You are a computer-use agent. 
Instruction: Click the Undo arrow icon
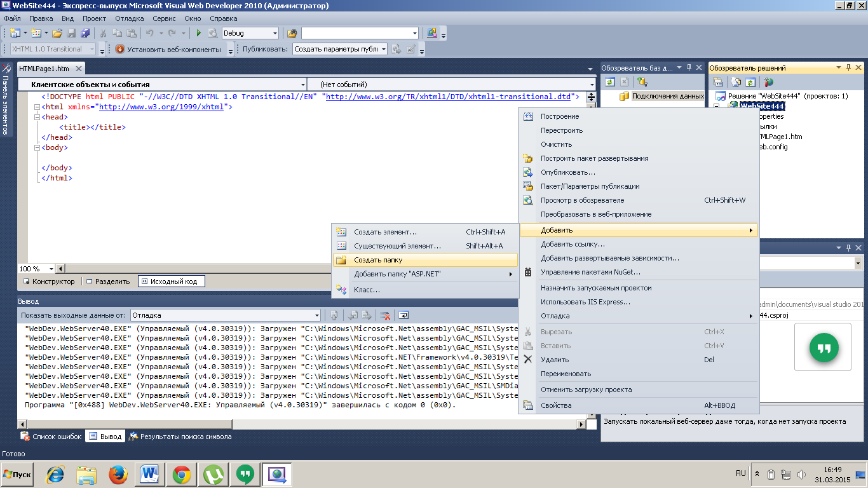pyautogui.click(x=149, y=33)
